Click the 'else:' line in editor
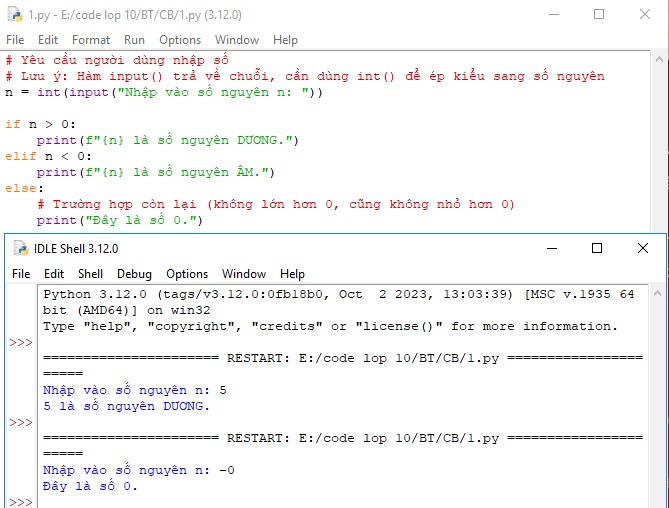Image resolution: width=669 pixels, height=508 pixels. 24,188
